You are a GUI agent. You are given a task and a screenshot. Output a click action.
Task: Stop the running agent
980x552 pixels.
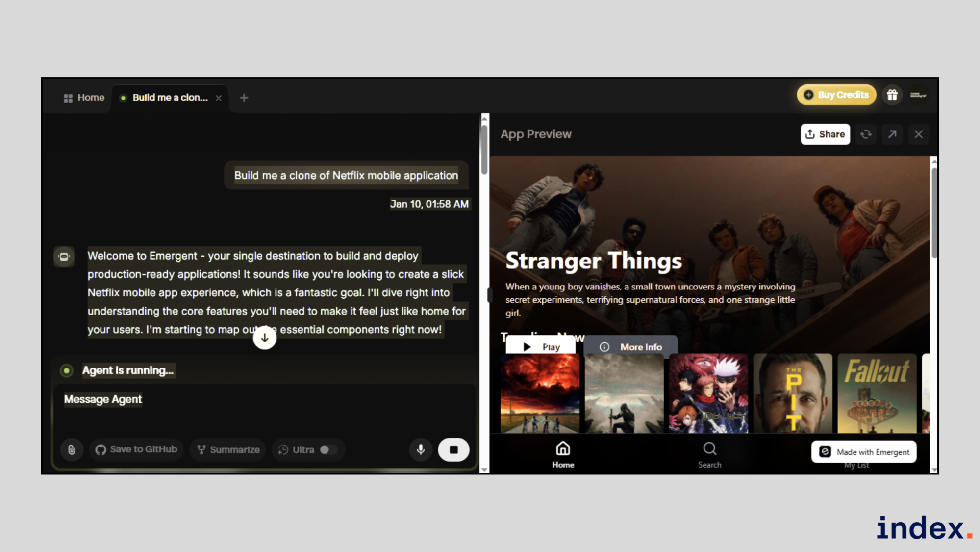coord(453,449)
